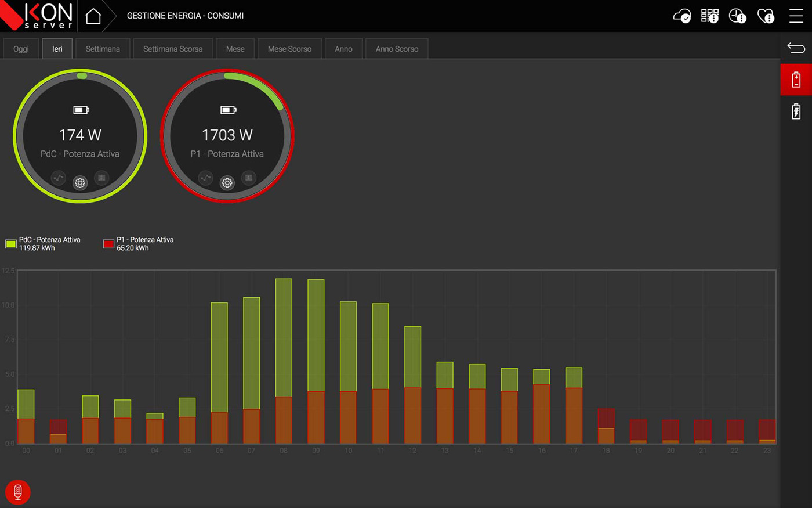This screenshot has width=812, height=508.
Task: Select the red battery consumption icon
Action: click(x=796, y=80)
